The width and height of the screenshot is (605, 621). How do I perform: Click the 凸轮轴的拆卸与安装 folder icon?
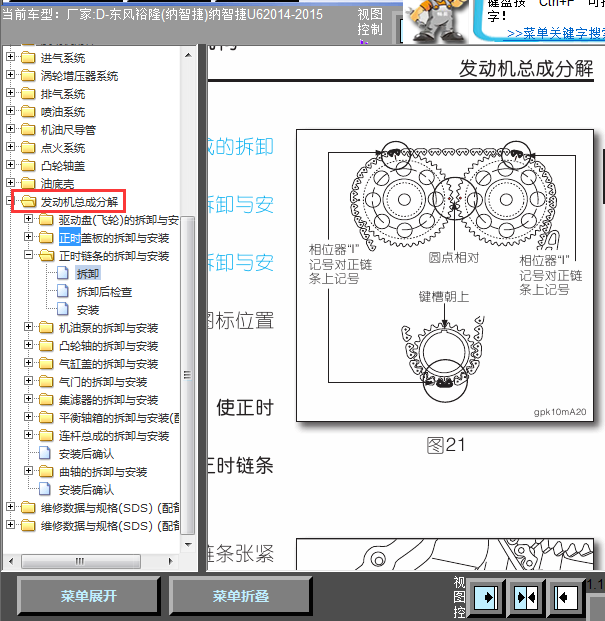(46, 346)
